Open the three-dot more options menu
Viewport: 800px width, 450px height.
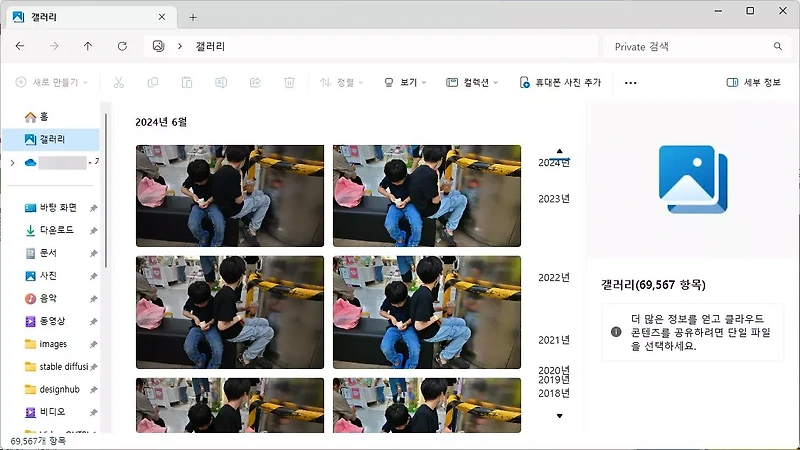point(631,83)
